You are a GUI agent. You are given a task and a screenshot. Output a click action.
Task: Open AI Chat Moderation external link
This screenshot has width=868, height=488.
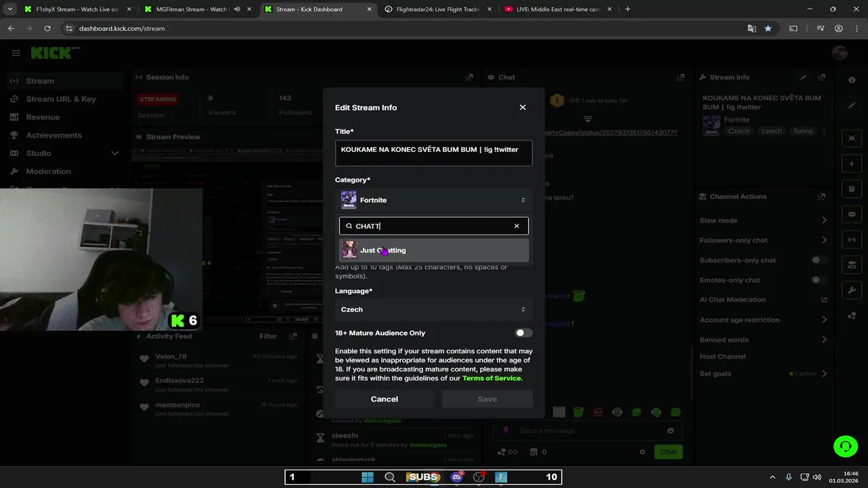(824, 300)
